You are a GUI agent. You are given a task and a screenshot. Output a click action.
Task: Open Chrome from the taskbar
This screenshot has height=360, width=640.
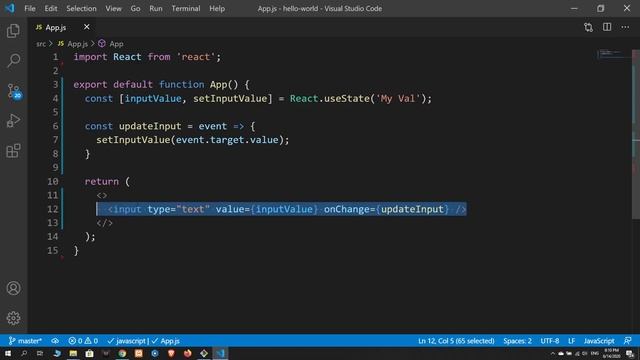coord(122,353)
